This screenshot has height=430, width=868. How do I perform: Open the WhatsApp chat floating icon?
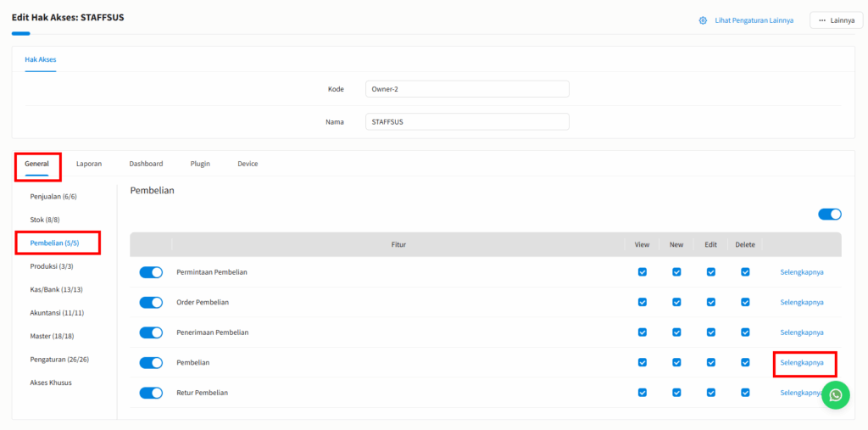pyautogui.click(x=836, y=394)
